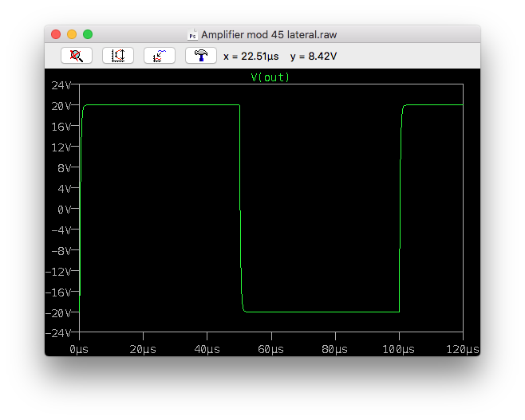Viewport: 525px width, 420px height.
Task: Click the raw file document icon in title bar
Action: (x=192, y=34)
